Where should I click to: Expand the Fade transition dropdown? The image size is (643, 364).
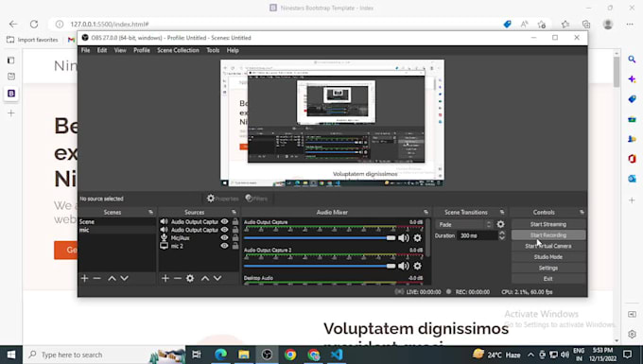464,224
